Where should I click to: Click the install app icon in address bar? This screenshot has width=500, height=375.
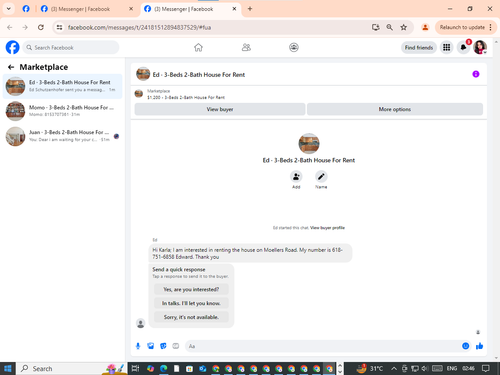point(376,27)
